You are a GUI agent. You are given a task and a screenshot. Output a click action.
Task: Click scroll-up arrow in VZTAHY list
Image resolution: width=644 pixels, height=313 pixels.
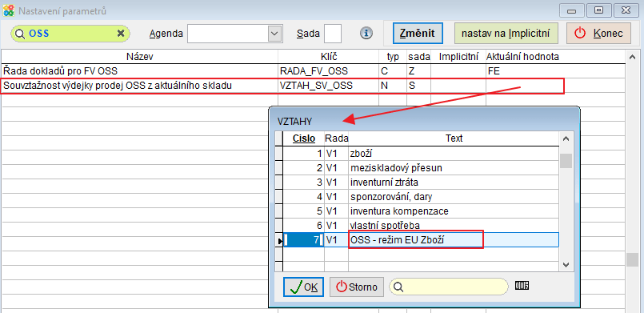coord(566,139)
